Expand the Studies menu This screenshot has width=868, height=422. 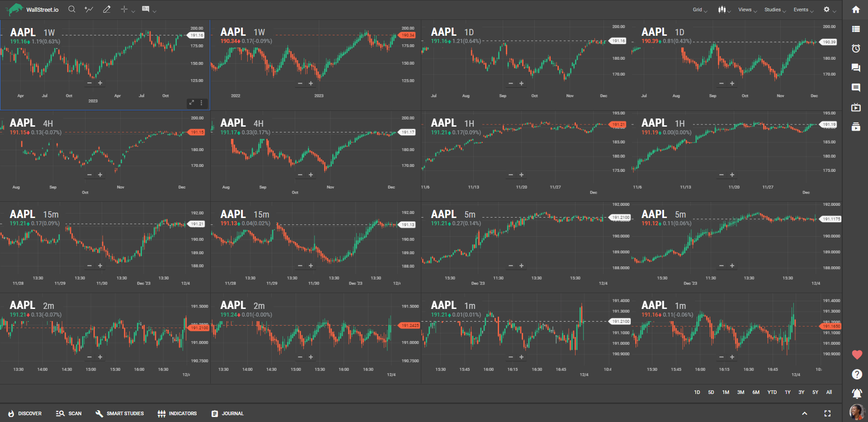(775, 10)
